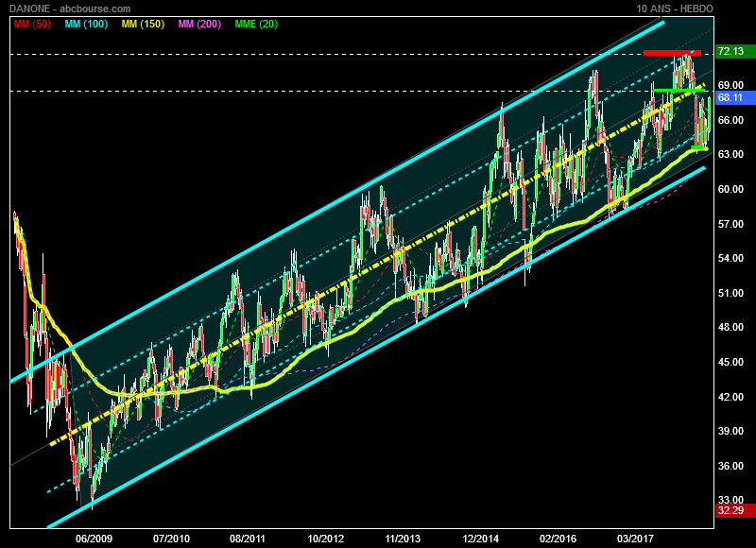Click the 36.00 price axis label
Screen dimensions: 756x548
pyautogui.click(x=730, y=466)
